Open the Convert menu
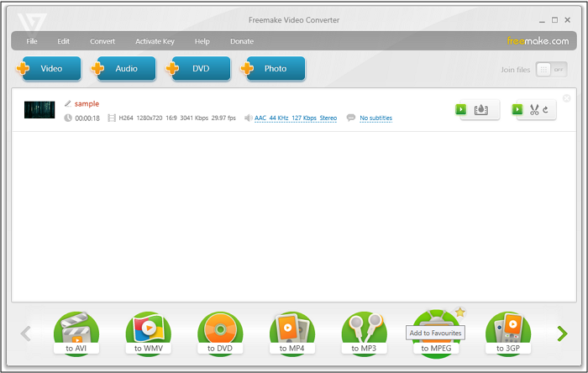588x373 pixels. (x=102, y=41)
